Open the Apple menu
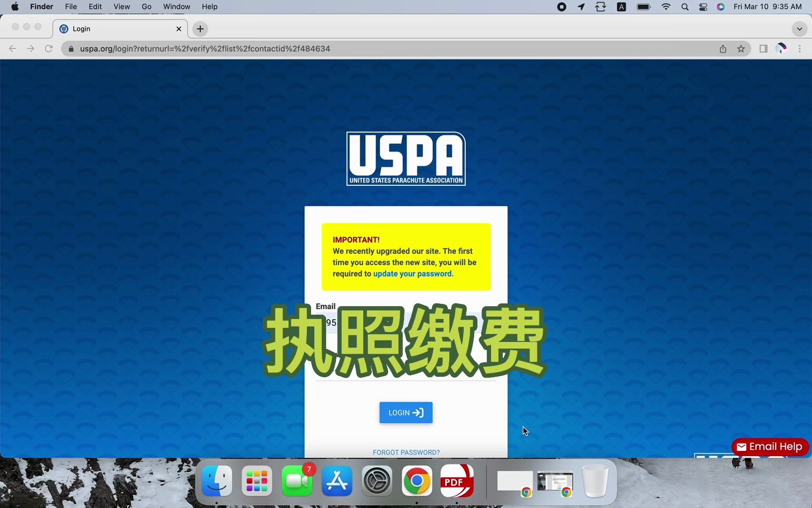The image size is (812, 508). 15,7
